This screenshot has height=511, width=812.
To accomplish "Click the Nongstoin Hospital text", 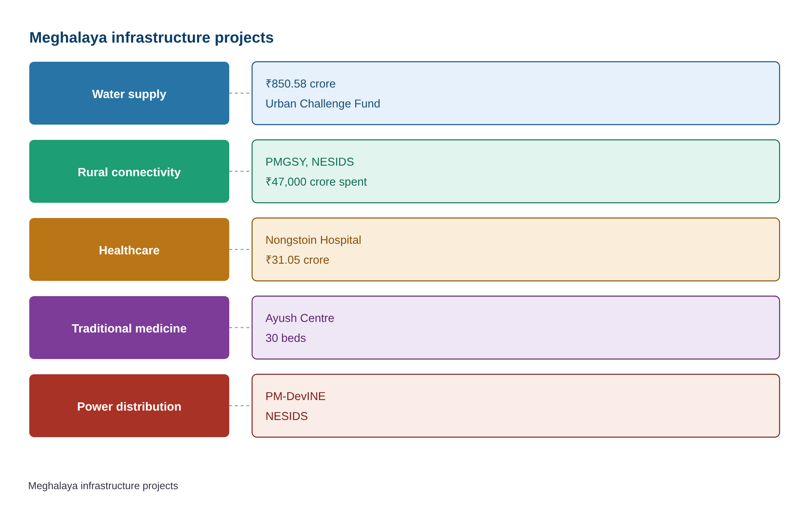I will [313, 240].
